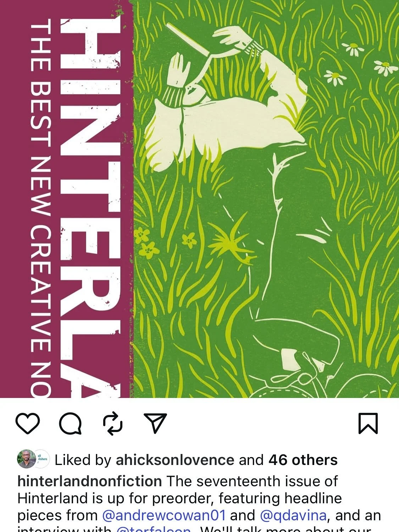Screen dimensions: 399x532
Task: Like the post with the heart icon
Action: pos(28,423)
